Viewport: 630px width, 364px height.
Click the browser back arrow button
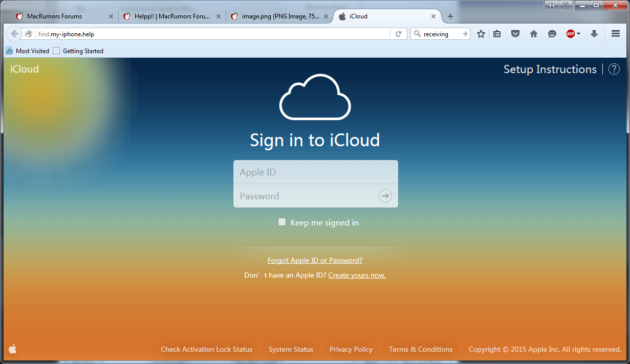tap(14, 34)
